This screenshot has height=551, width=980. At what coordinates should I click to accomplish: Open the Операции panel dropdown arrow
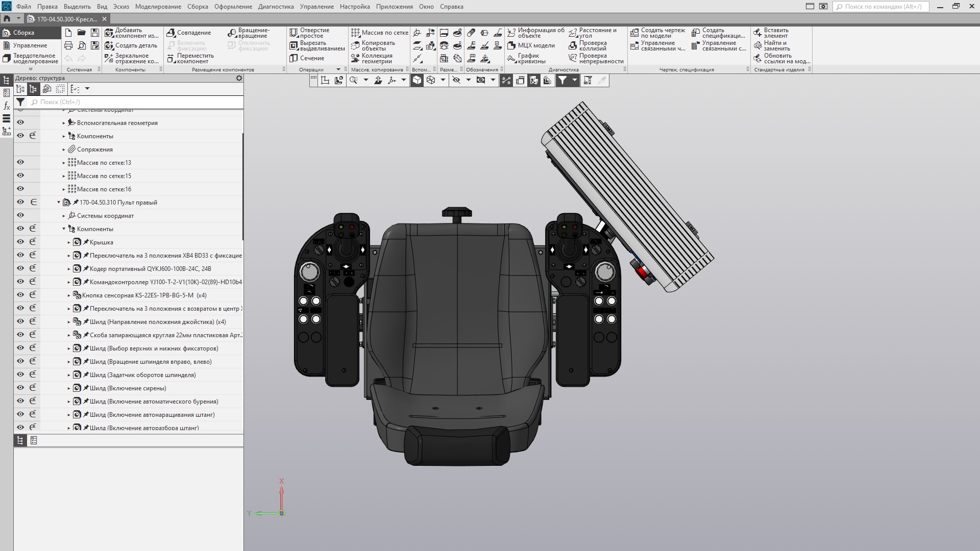338,69
